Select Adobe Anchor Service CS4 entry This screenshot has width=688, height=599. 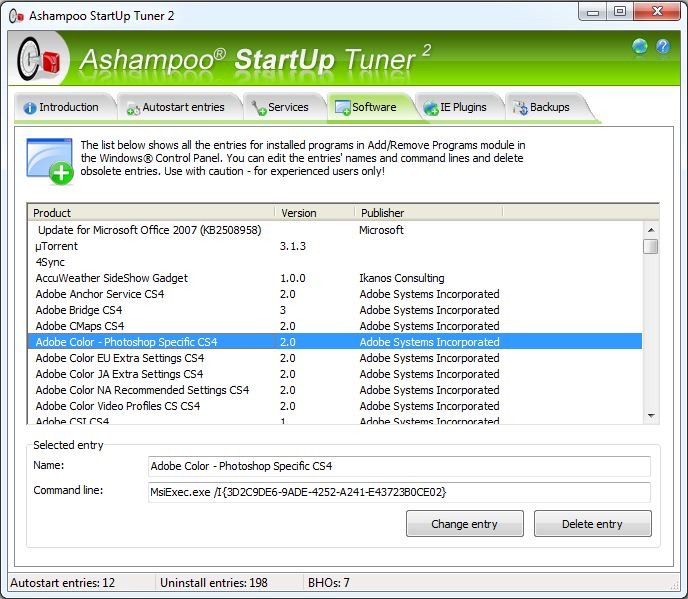coord(335,294)
